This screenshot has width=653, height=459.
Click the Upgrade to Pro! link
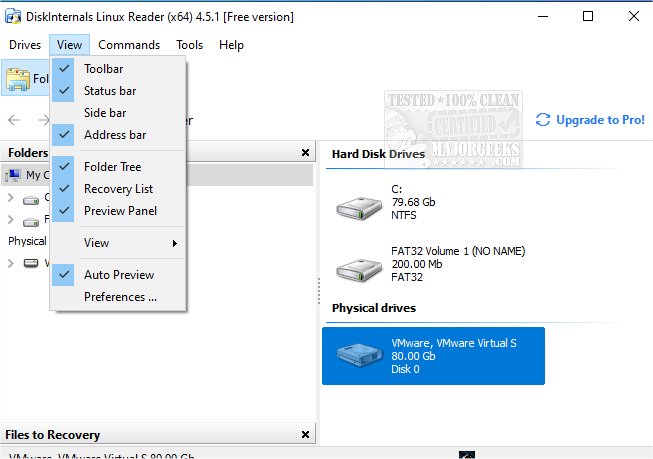pyautogui.click(x=600, y=120)
